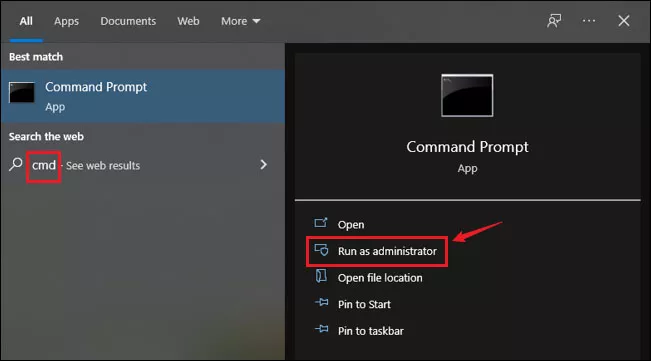This screenshot has width=651, height=361.
Task: Click the search magnifier icon beside cmd
Action: [15, 164]
